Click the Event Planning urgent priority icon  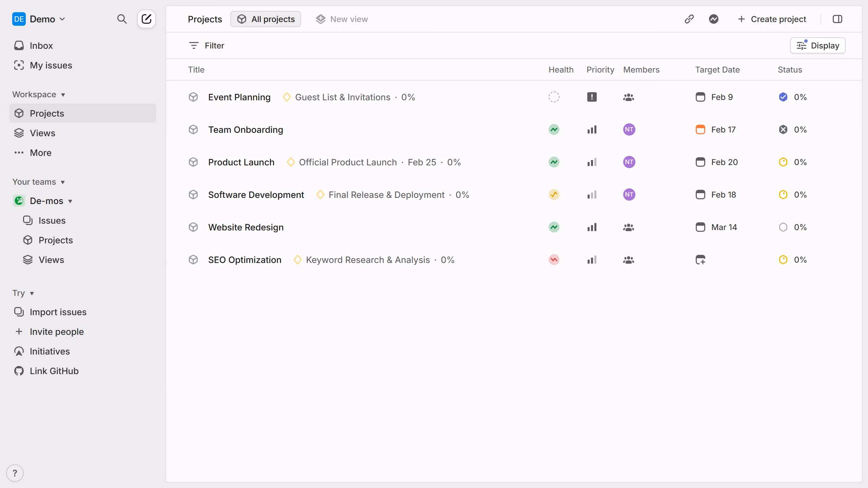click(x=592, y=97)
